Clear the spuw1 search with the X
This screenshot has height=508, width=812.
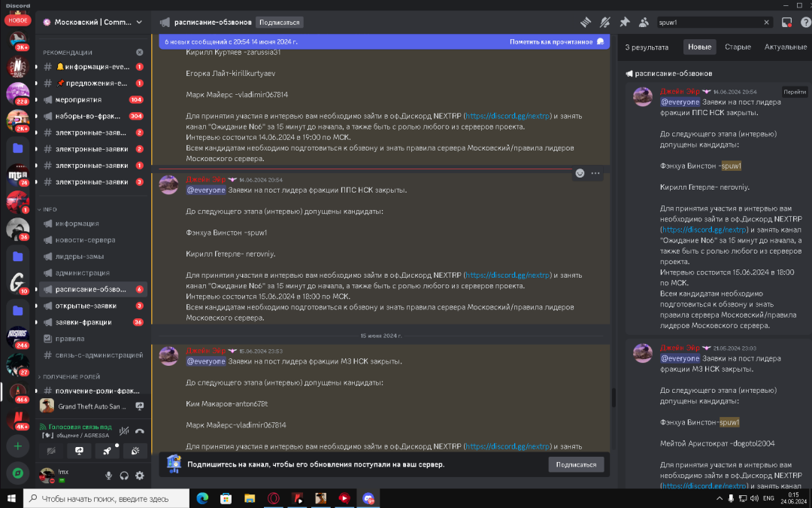pyautogui.click(x=766, y=23)
